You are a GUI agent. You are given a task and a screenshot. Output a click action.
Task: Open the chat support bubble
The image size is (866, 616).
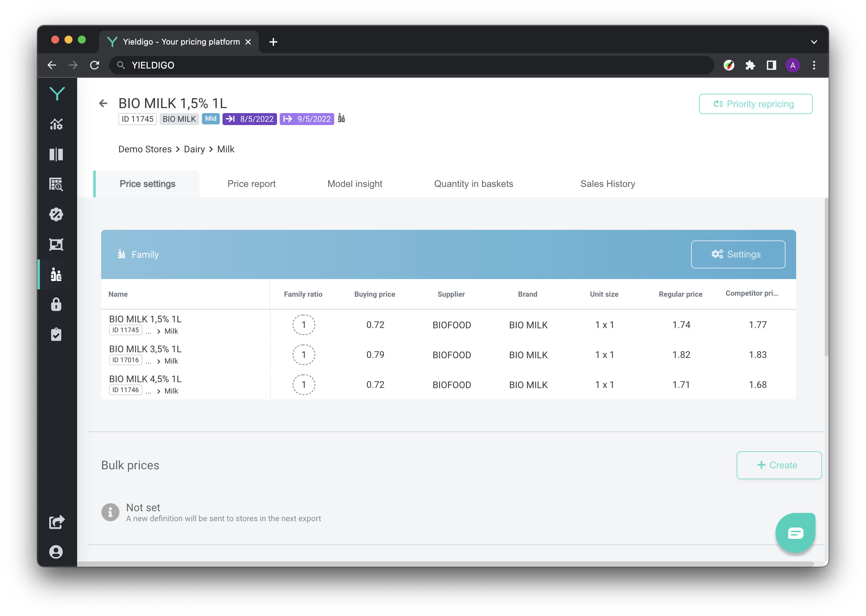(795, 533)
